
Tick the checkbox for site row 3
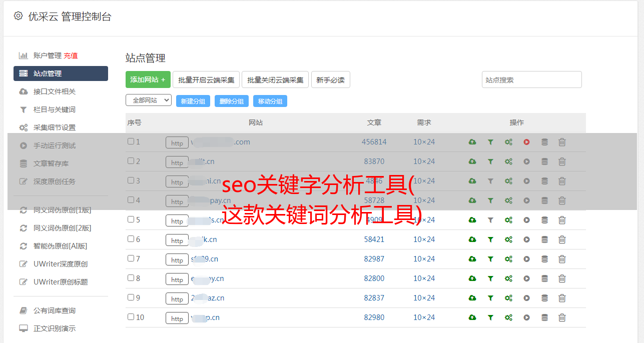[x=131, y=180]
